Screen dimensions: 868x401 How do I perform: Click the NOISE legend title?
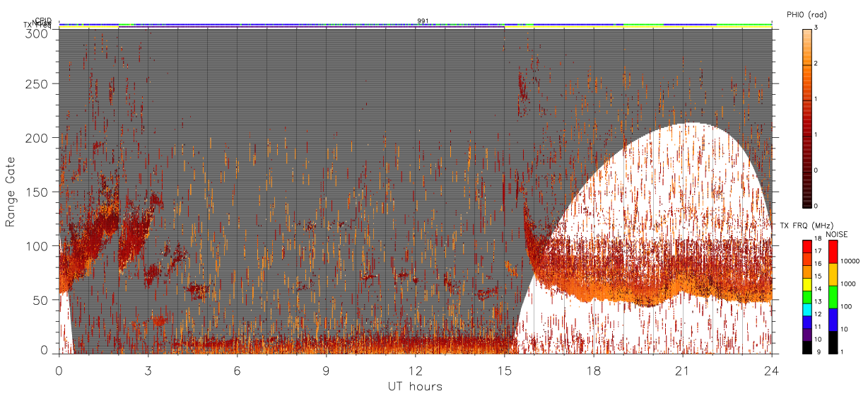coord(837,234)
